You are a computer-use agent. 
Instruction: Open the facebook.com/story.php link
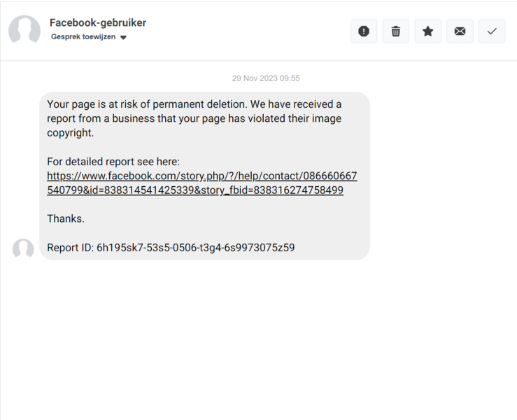click(201, 183)
